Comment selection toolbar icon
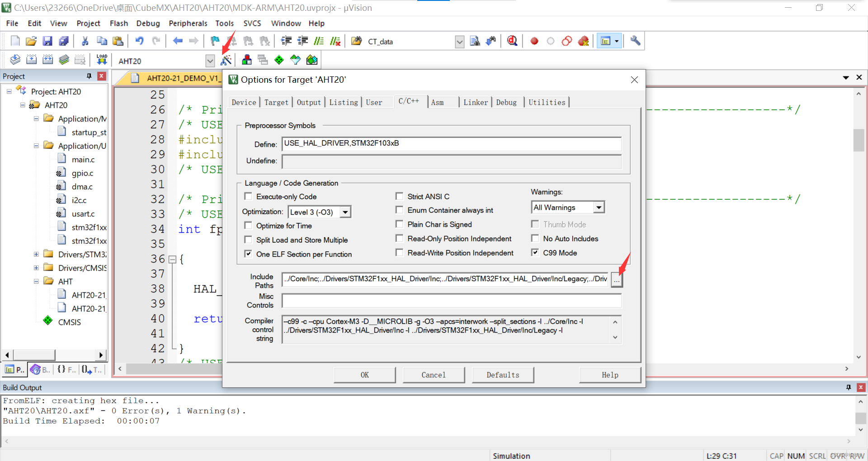Screen dimensions: 868x461 point(319,41)
